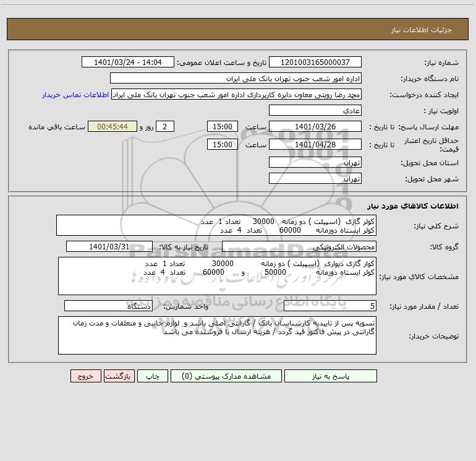Click the 'نام دستگاه خریدار:' label
The image size is (476, 461).
tap(430, 79)
